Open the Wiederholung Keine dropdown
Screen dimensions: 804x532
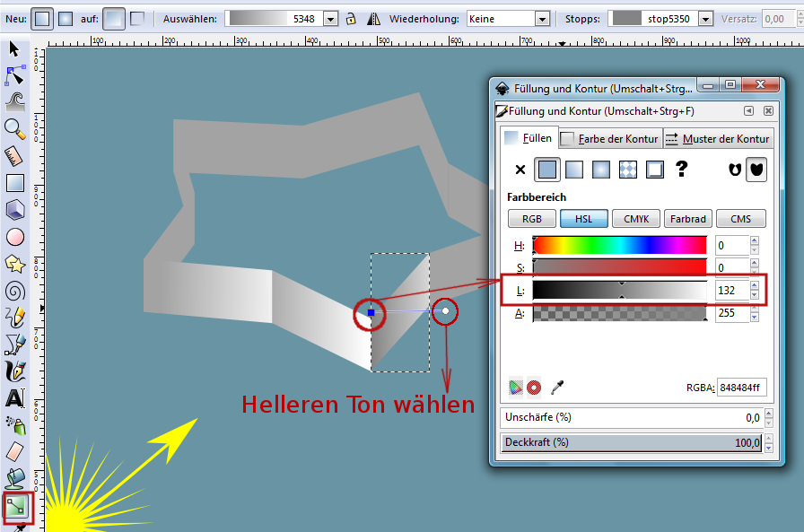(x=542, y=19)
